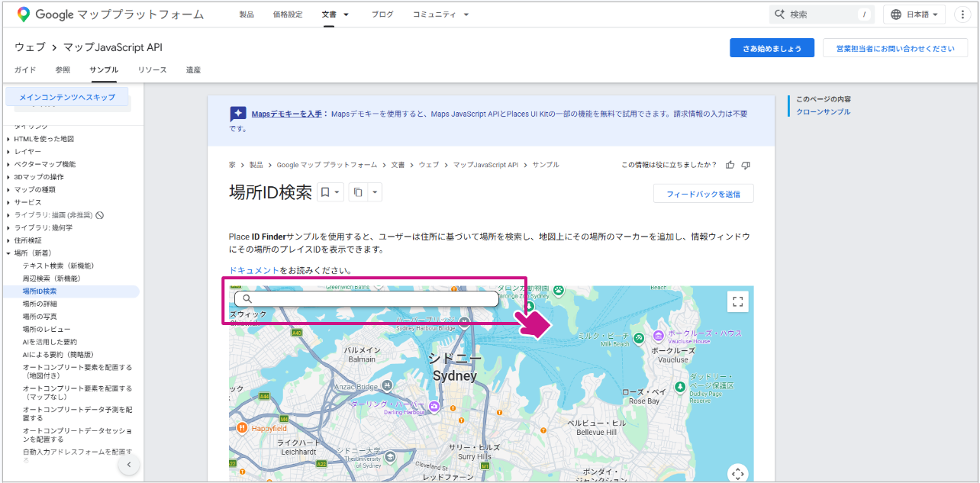Screen dimensions: 980x483
Task: Click the Darling Harbour map pin
Action: 434,406
